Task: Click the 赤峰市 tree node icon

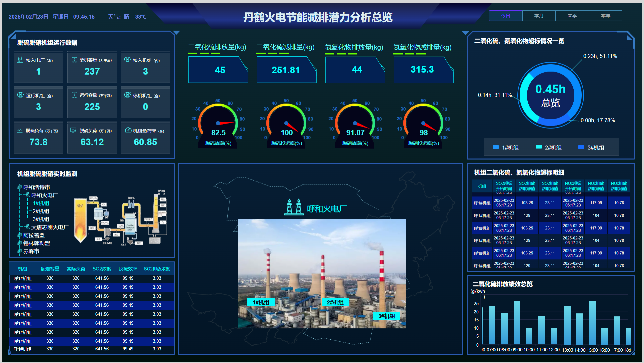Action: [20, 251]
